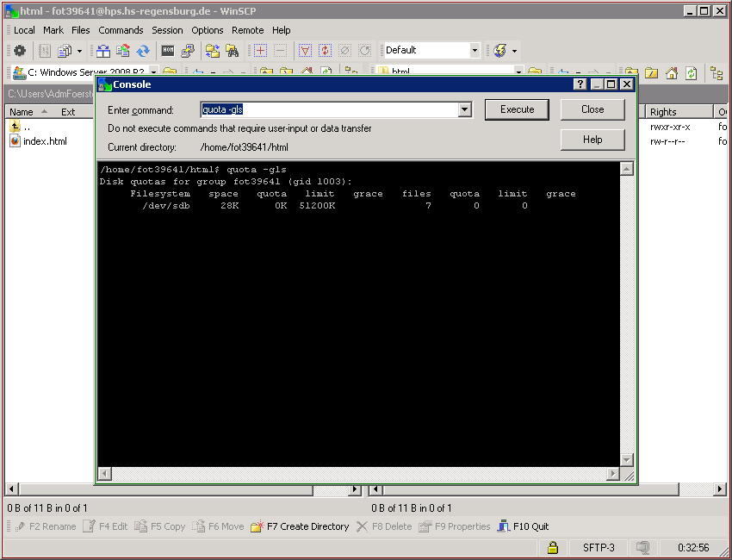Click the rw-r--r-- rights value
Viewport: 732px width, 560px height.
[x=667, y=141]
